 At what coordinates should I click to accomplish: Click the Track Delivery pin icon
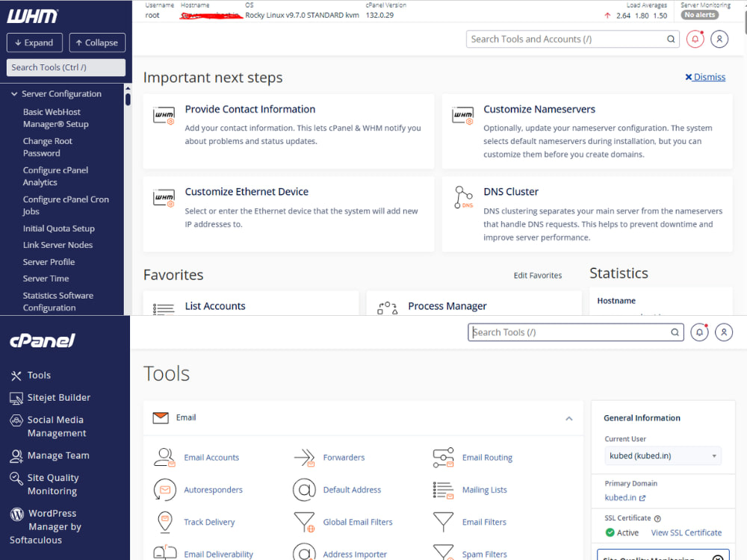pos(165,522)
